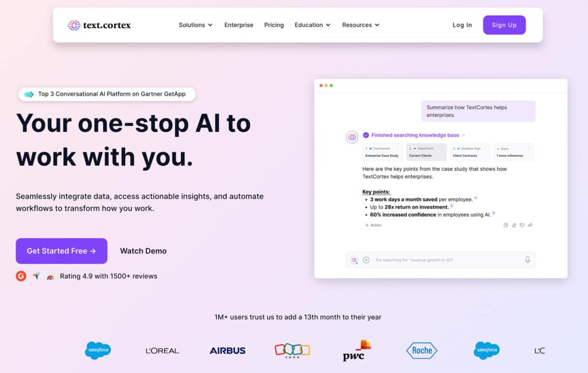588x373 pixels.
Task: Click the brain icon in the chat input
Action: pos(354,260)
